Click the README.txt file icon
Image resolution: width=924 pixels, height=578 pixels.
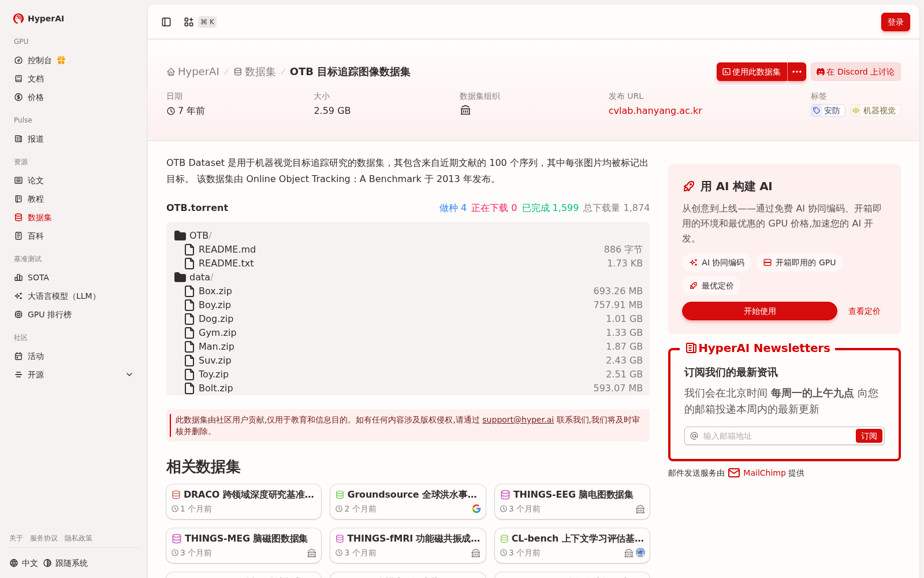tap(189, 263)
